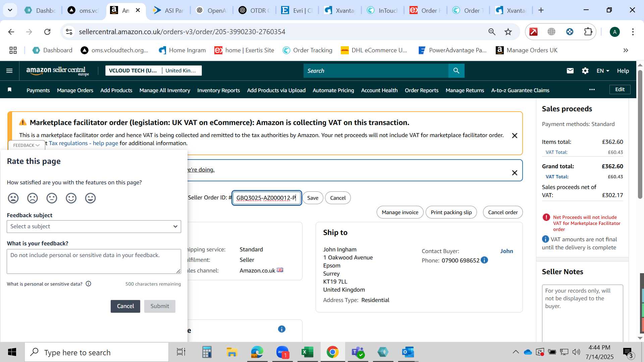The image size is (644, 362).
Task: Click the Cancel order button
Action: pos(503,212)
